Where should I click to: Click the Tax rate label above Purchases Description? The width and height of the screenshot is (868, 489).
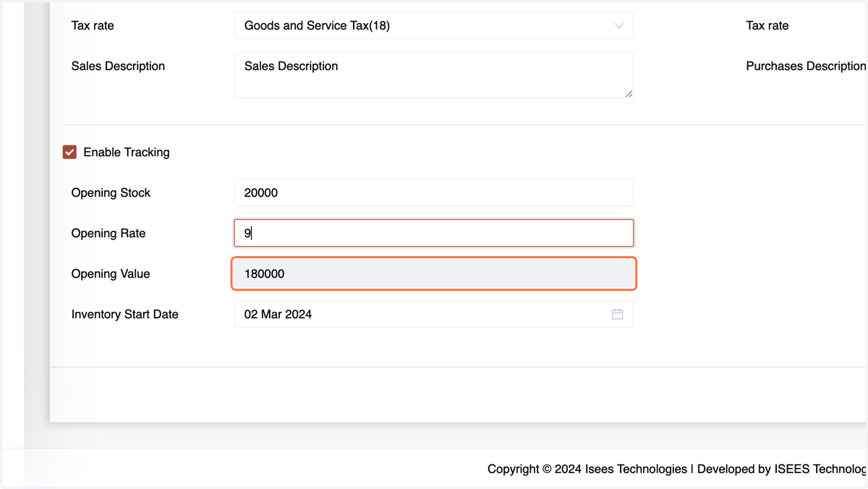tap(767, 25)
